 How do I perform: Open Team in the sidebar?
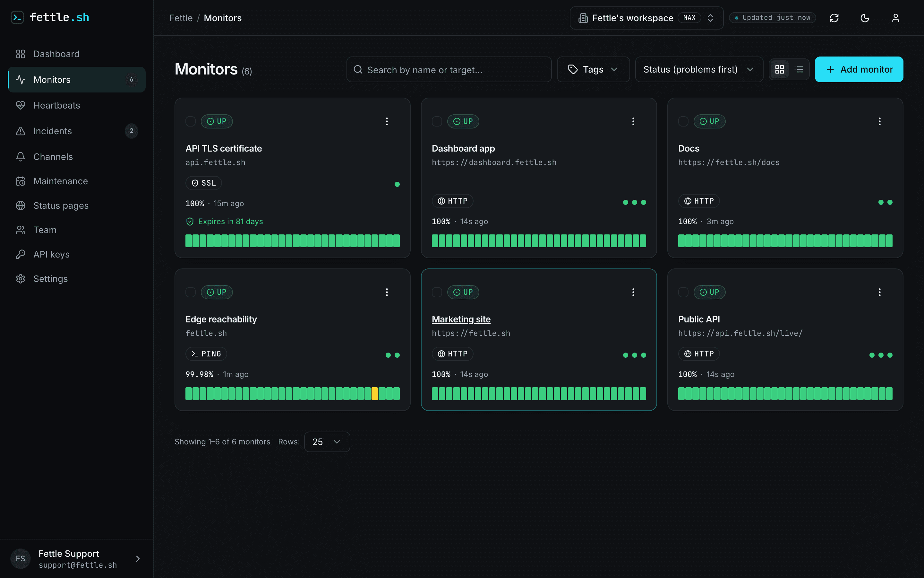pyautogui.click(x=77, y=230)
